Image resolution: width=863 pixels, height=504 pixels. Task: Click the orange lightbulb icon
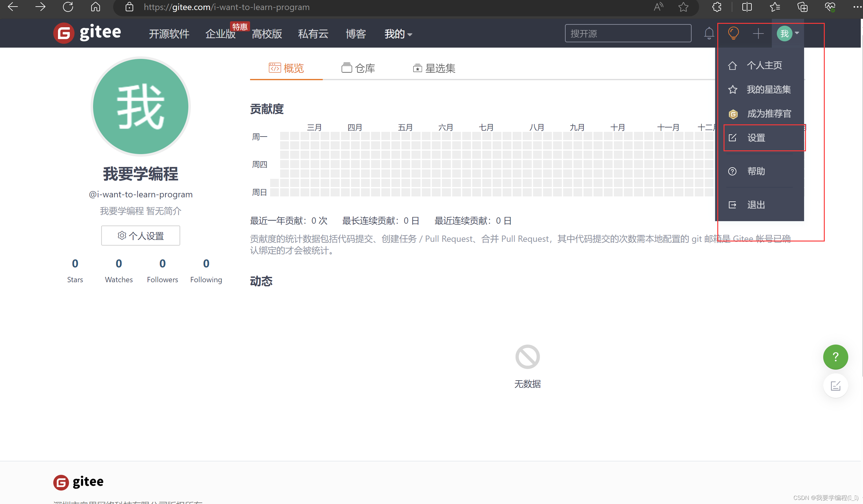733,33
